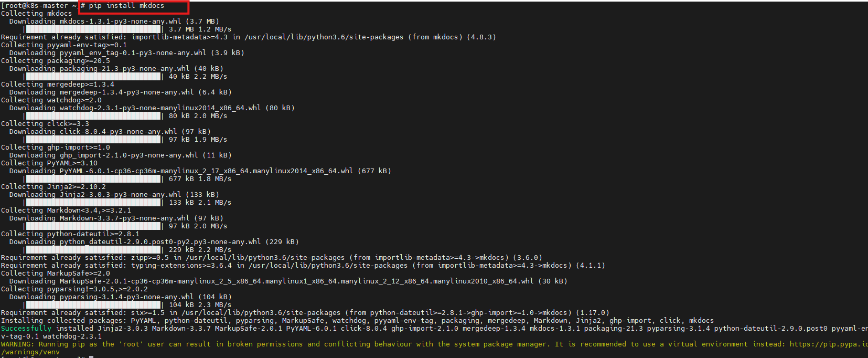Image resolution: width=868 pixels, height=358 pixels.
Task: Click the 'Collecting watchdog>=2.0' line
Action: point(51,100)
